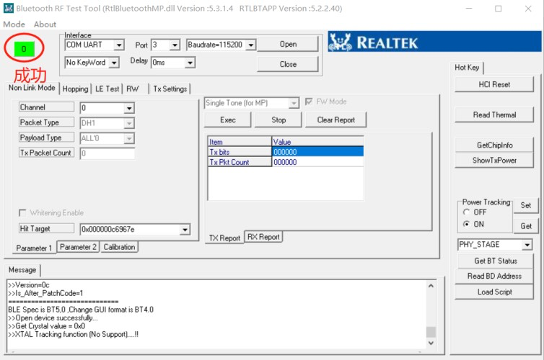Image resolution: width=544 pixels, height=360 pixels.
Task: Switch to the RW tab
Action: pos(133,89)
